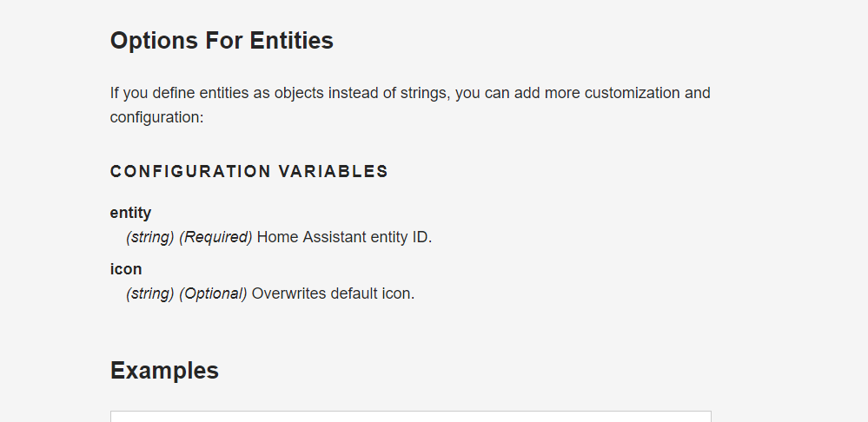Click the "(Required)" label under entity
The width and height of the screenshot is (868, 422).
[215, 237]
